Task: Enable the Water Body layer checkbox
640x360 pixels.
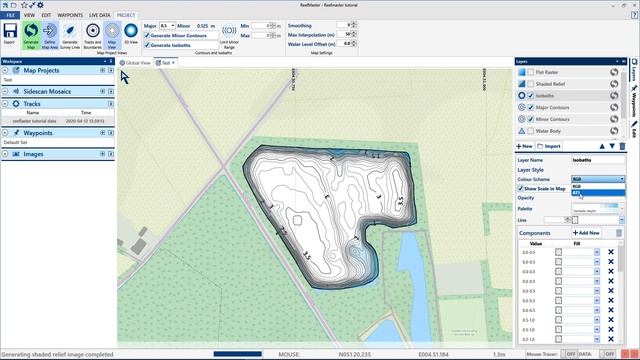Action: click(531, 131)
